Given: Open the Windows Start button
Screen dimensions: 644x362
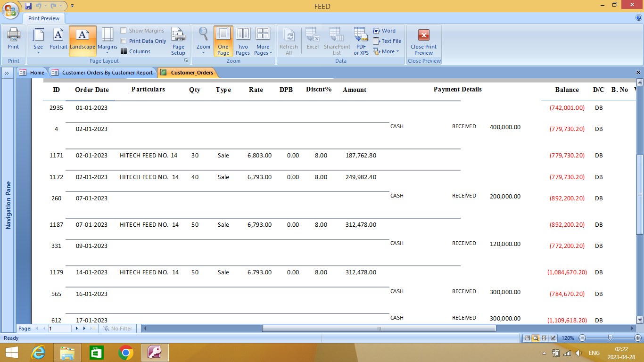Looking at the screenshot, I should click(x=11, y=353).
